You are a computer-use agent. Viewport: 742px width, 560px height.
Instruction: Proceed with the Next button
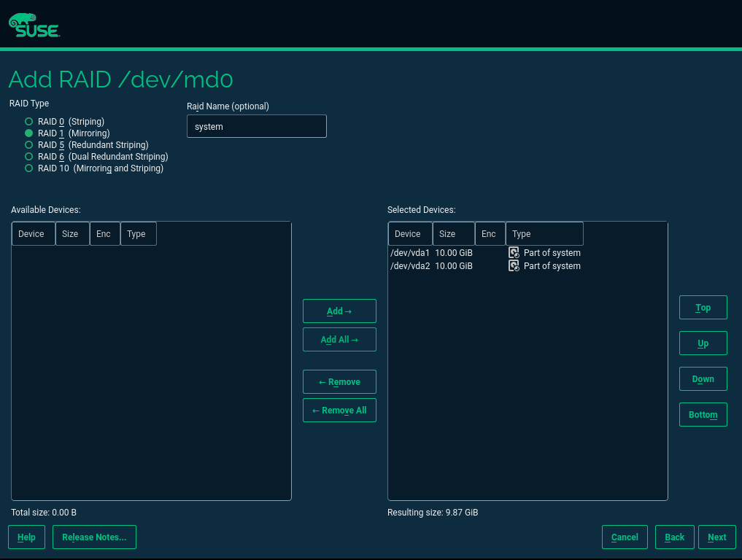[x=716, y=537]
